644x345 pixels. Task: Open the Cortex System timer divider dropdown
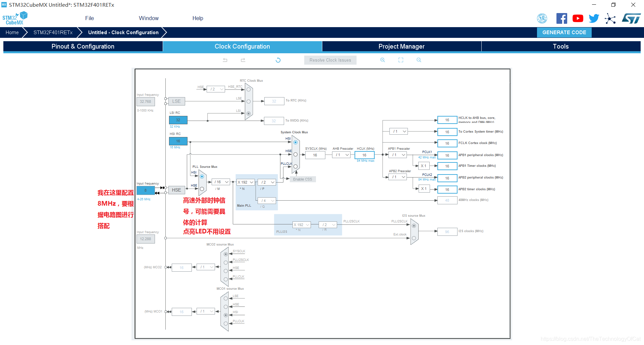[x=398, y=131]
